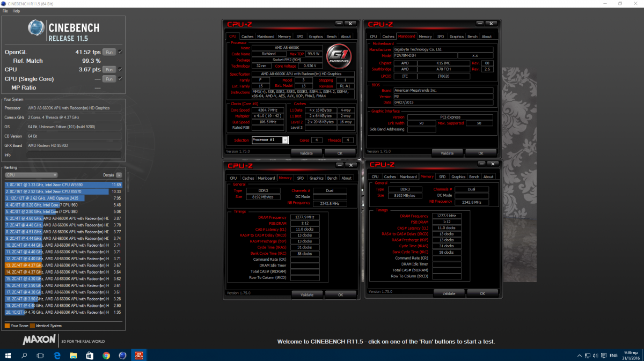Open the Ranking CPU dropdown
Image resolution: width=644 pixels, height=361 pixels.
31,175
